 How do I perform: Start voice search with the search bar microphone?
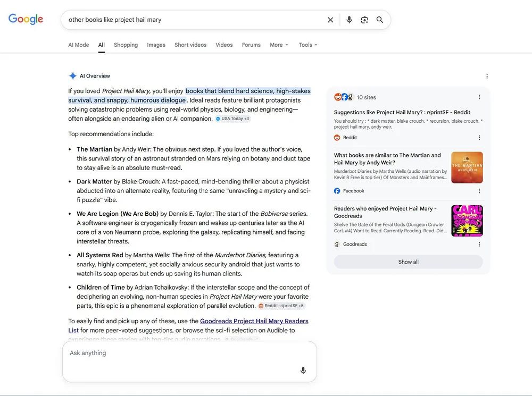(349, 20)
